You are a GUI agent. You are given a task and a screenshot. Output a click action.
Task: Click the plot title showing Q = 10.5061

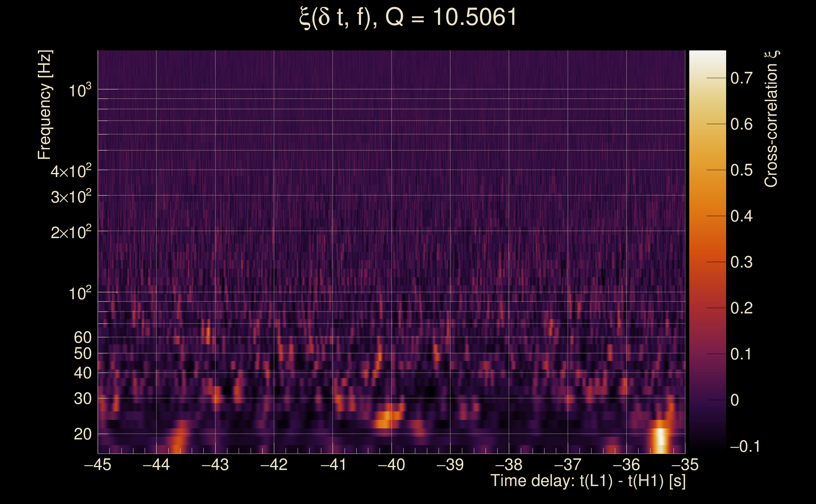pos(408,17)
